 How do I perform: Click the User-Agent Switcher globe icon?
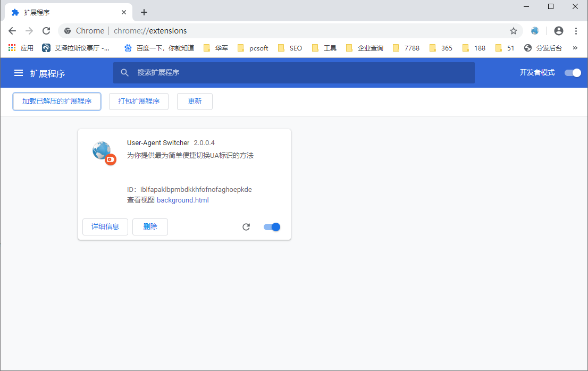[102, 151]
